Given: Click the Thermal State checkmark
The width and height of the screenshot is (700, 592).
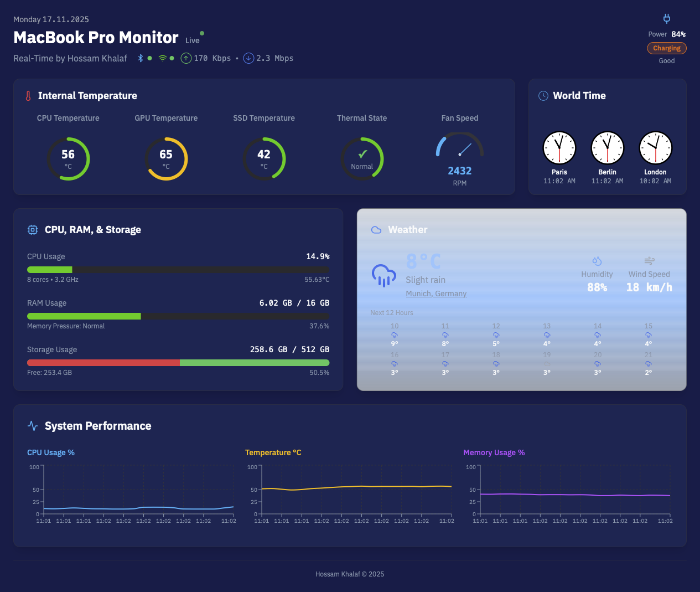Looking at the screenshot, I should (362, 154).
